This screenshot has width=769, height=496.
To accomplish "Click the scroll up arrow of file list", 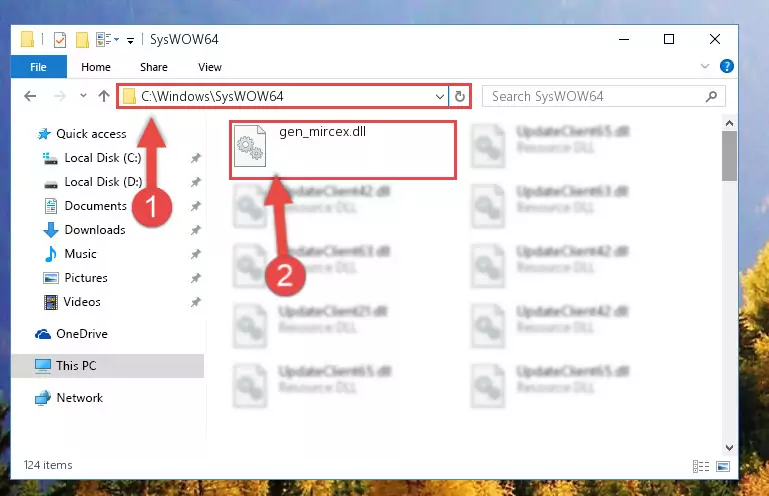I will pos(729,123).
